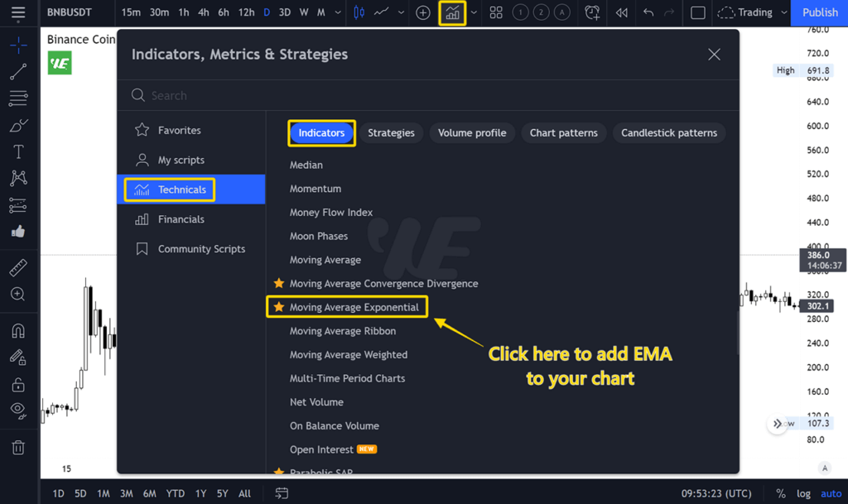
Task: Click the Compare plus icon
Action: 423,12
